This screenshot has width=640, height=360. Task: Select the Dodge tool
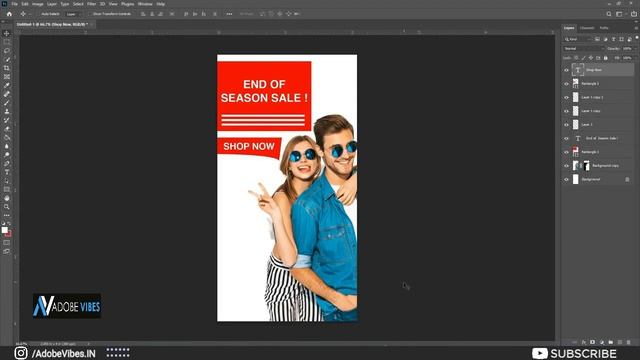7,155
